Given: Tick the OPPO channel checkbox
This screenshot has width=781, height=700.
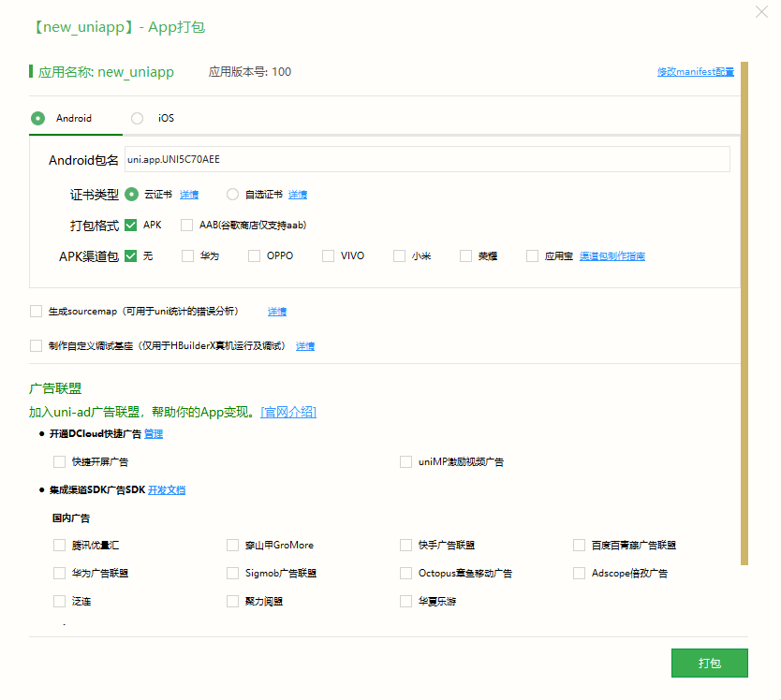Looking at the screenshot, I should pos(254,255).
